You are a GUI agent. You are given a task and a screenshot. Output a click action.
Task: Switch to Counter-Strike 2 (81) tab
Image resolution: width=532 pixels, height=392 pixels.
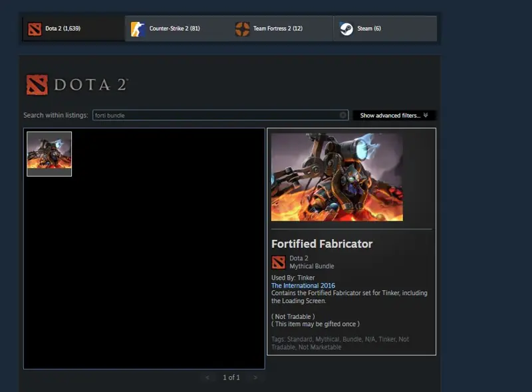pyautogui.click(x=177, y=29)
